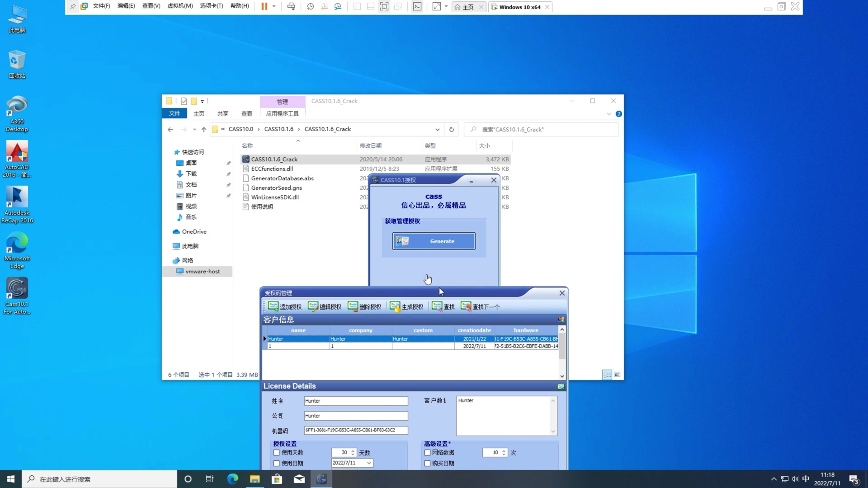868x488 pixels.
Task: Click the Windows taskbar search box
Action: click(99, 479)
